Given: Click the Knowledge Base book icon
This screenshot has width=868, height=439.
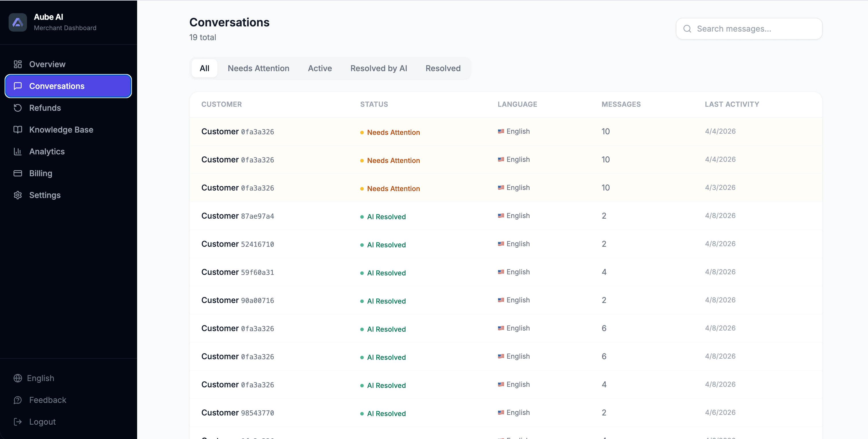Looking at the screenshot, I should coord(17,129).
